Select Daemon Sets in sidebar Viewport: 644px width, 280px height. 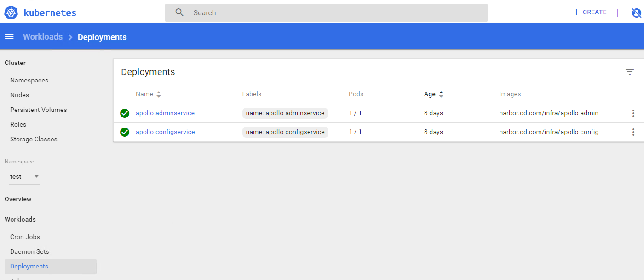coord(29,251)
